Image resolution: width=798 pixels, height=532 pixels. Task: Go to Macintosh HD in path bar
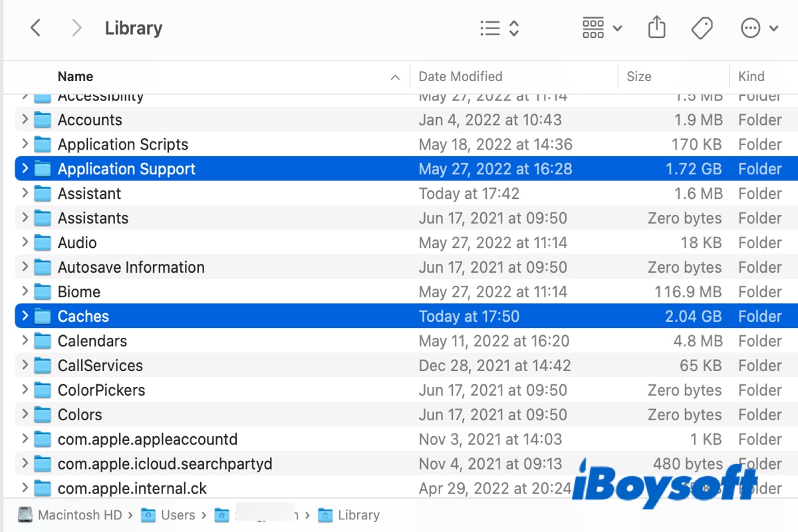click(x=69, y=515)
